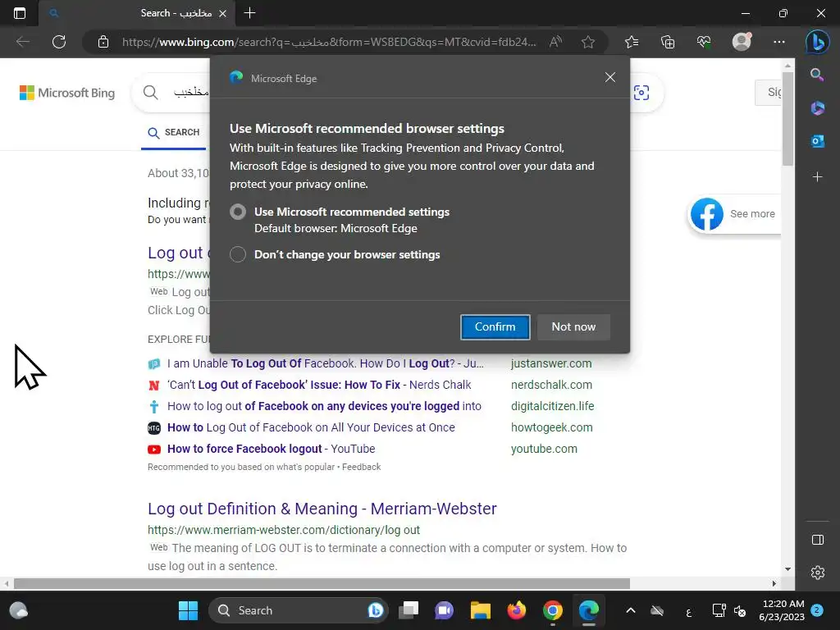Open Chat app on the taskbar
The image size is (840, 630).
[444, 610]
